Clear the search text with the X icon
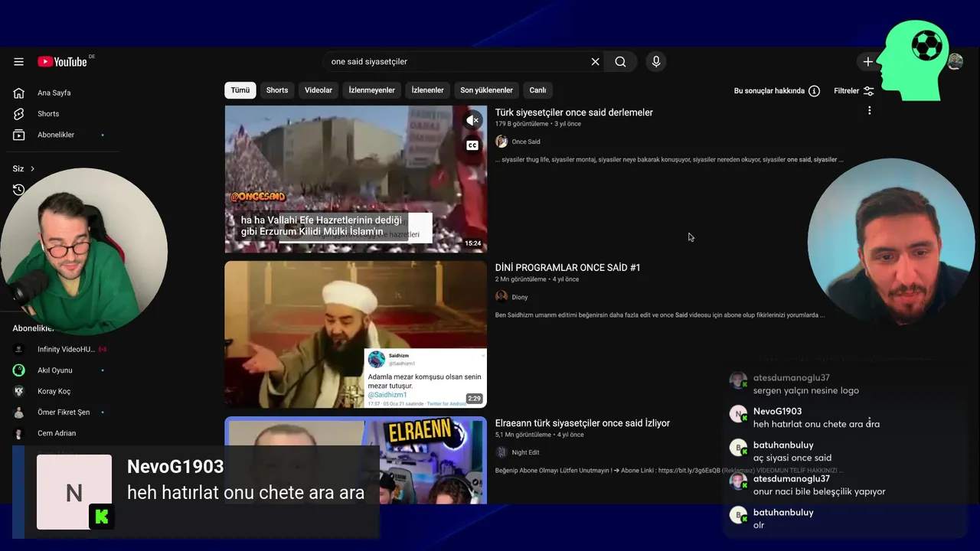980x551 pixels. (595, 62)
